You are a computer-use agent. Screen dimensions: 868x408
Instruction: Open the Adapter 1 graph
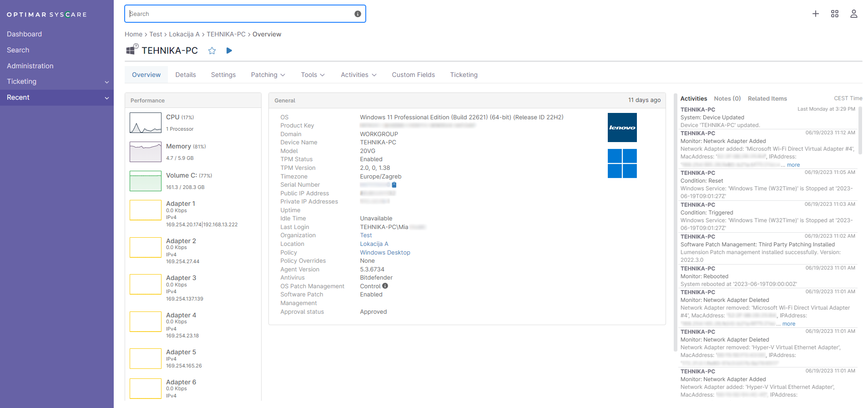pos(146,210)
